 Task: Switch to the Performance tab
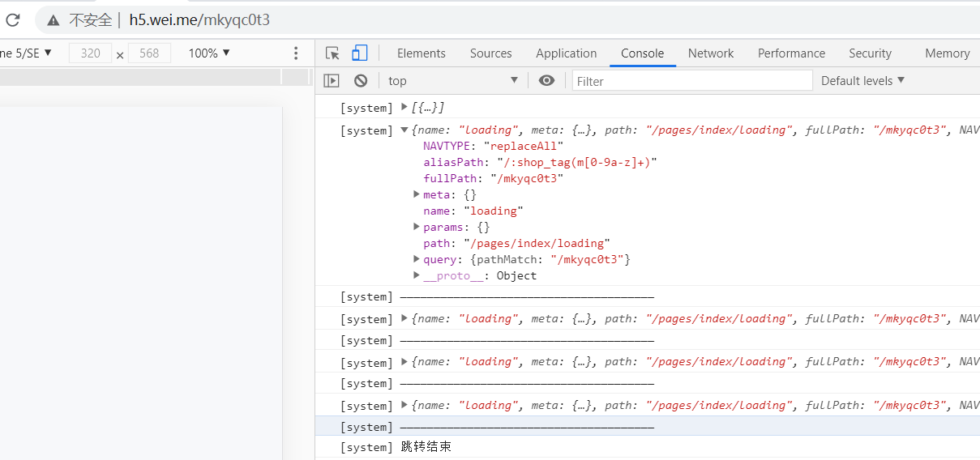point(792,53)
